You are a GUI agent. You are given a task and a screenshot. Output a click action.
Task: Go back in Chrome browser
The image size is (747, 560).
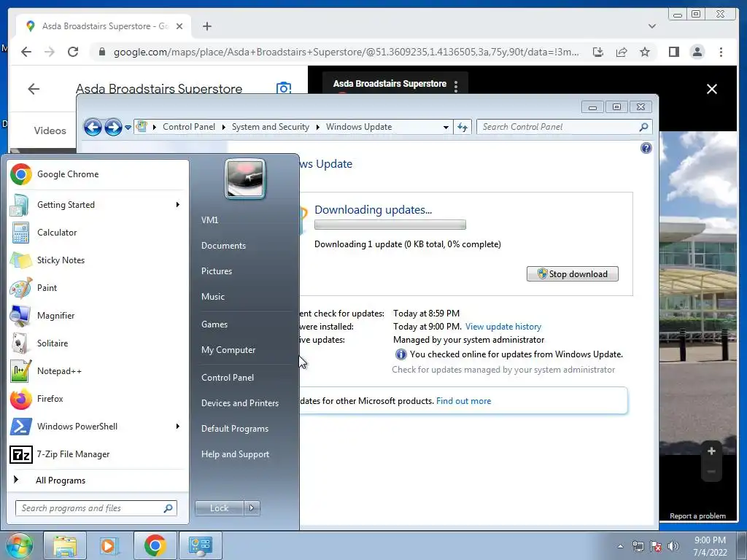pos(26,52)
